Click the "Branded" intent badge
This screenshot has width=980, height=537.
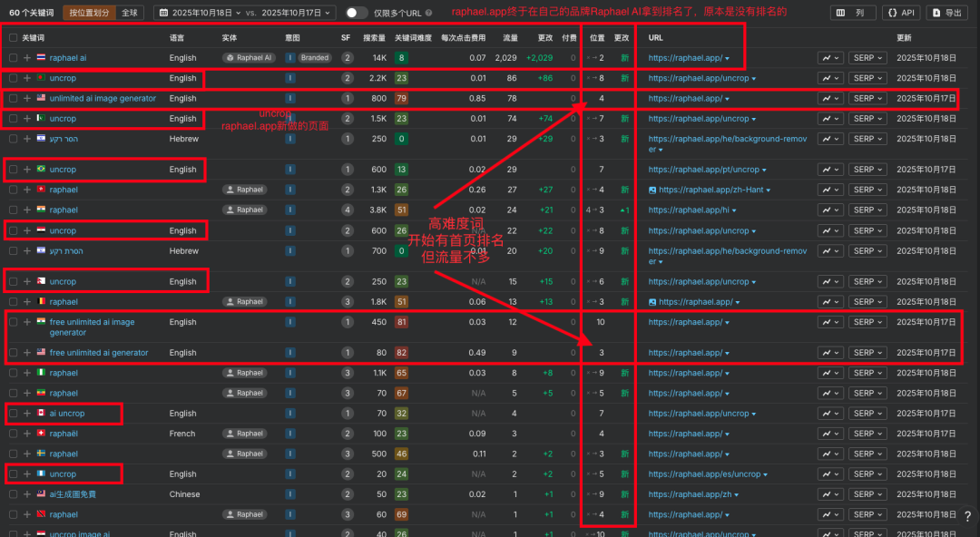314,57
